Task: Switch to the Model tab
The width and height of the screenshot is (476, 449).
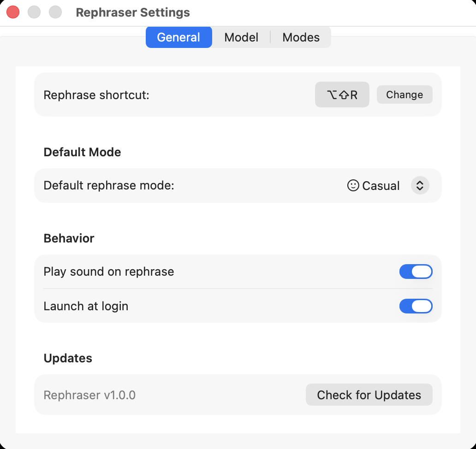Action: (x=241, y=37)
